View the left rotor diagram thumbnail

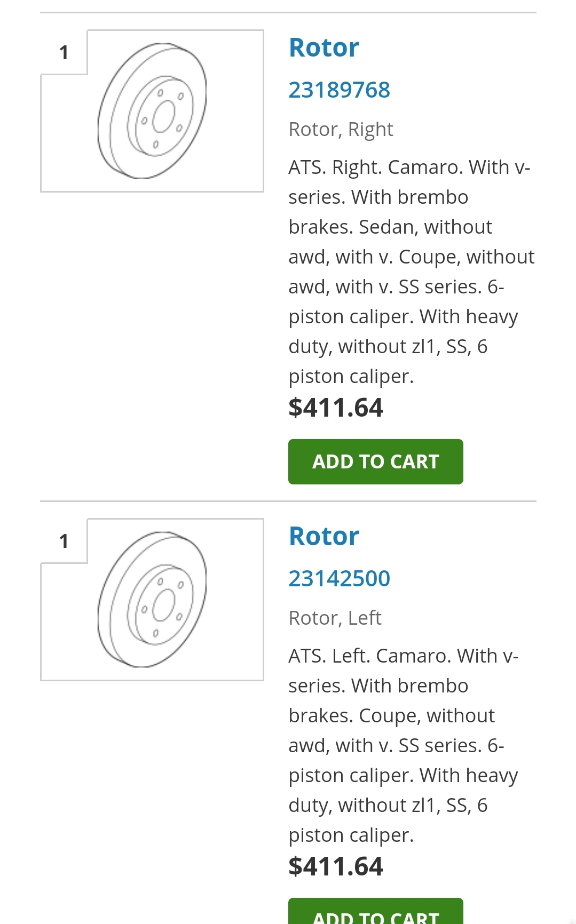tap(152, 600)
